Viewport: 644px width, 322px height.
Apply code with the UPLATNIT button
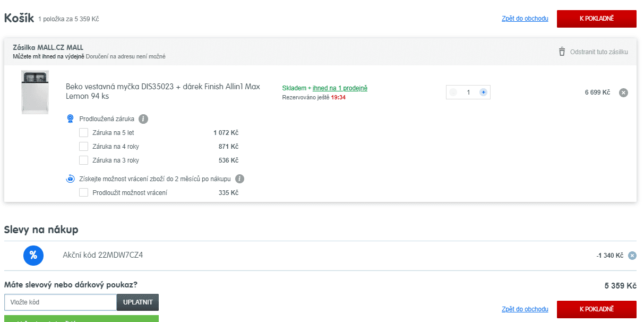tap(138, 302)
